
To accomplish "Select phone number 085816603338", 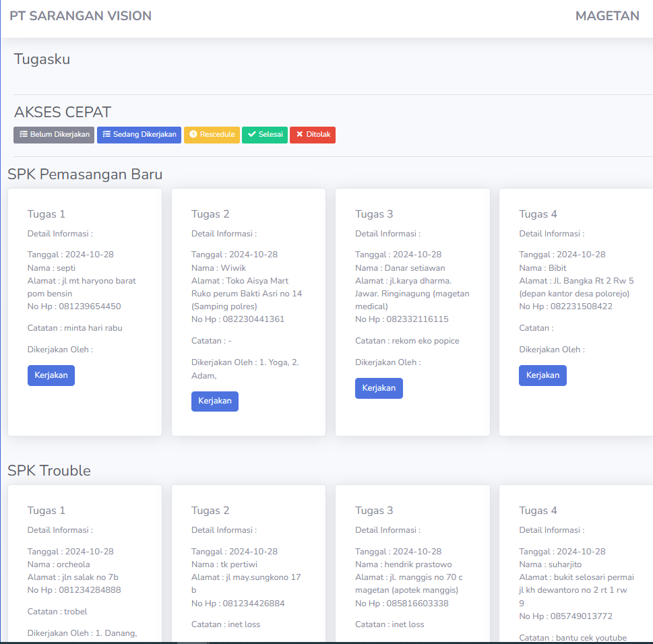I will pos(418,604).
